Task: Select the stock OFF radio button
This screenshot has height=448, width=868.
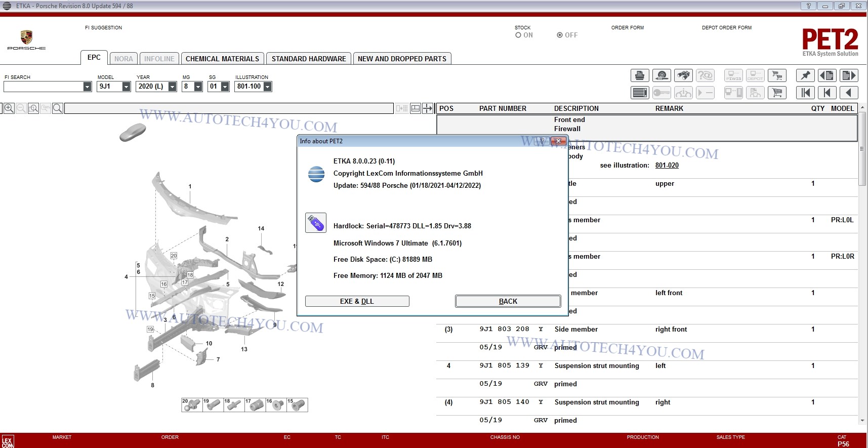Action: pos(560,35)
